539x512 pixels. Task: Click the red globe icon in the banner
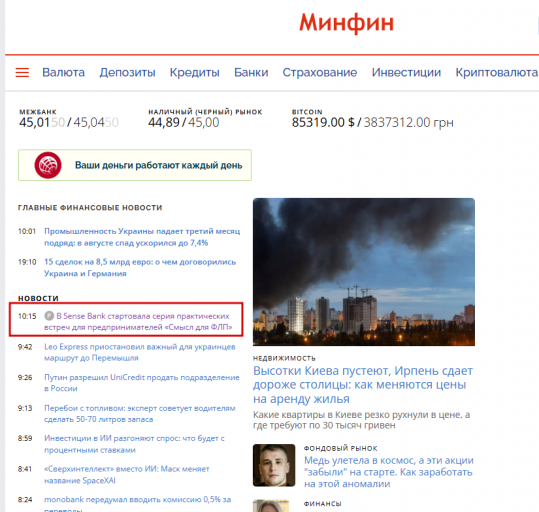[48, 165]
